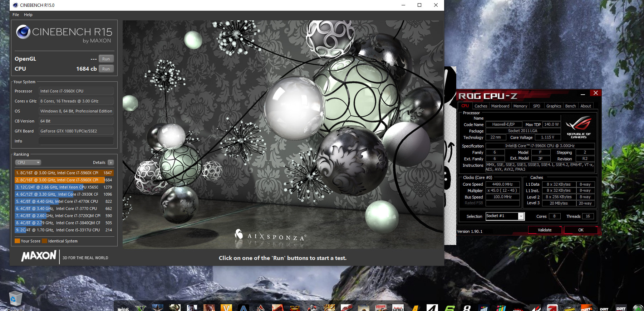Switch to the SPD tab in CPU-Z

(537, 106)
